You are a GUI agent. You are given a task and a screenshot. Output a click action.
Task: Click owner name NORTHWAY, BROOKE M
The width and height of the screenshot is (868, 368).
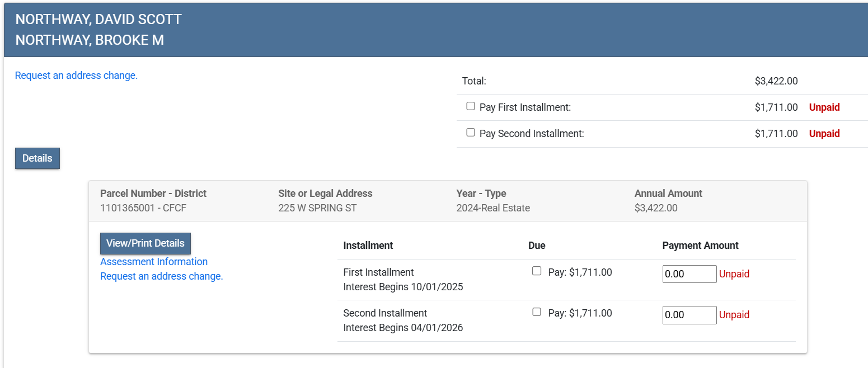click(90, 40)
